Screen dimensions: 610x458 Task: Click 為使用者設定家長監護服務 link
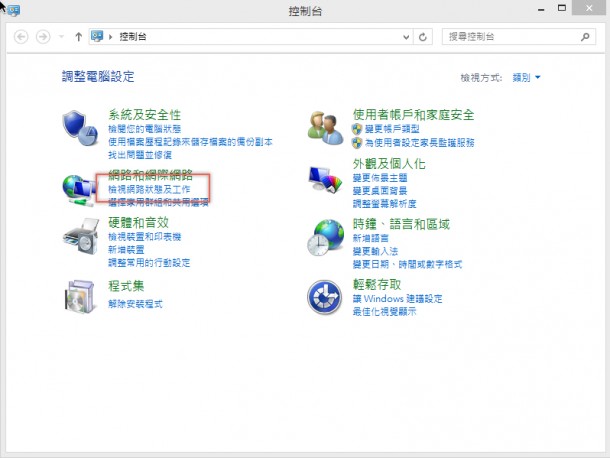(420, 143)
